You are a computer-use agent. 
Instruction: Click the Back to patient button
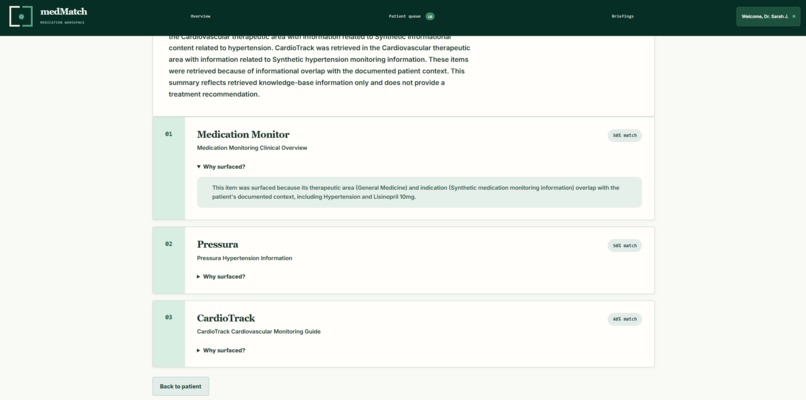180,386
